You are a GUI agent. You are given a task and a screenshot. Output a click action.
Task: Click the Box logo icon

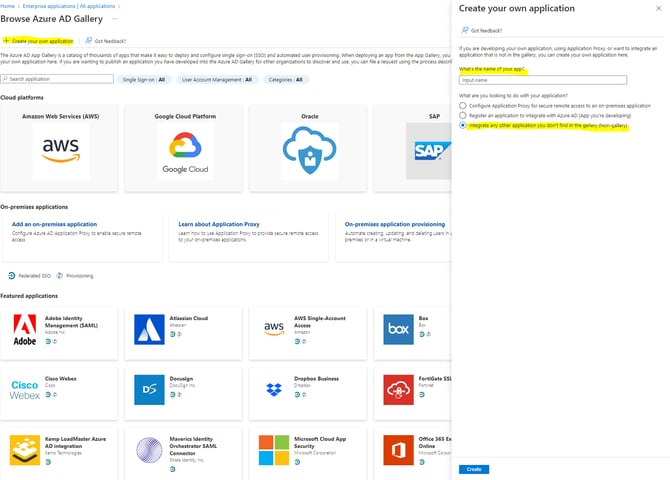pyautogui.click(x=398, y=330)
